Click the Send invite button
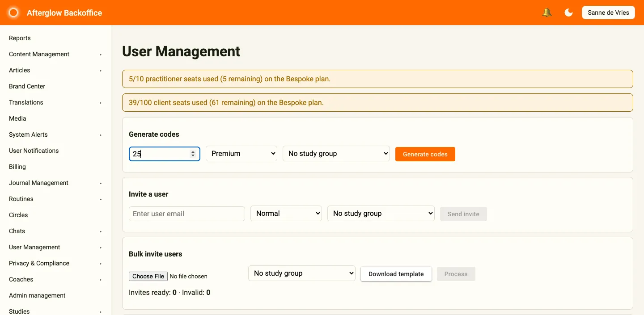The image size is (644, 315). 463,214
